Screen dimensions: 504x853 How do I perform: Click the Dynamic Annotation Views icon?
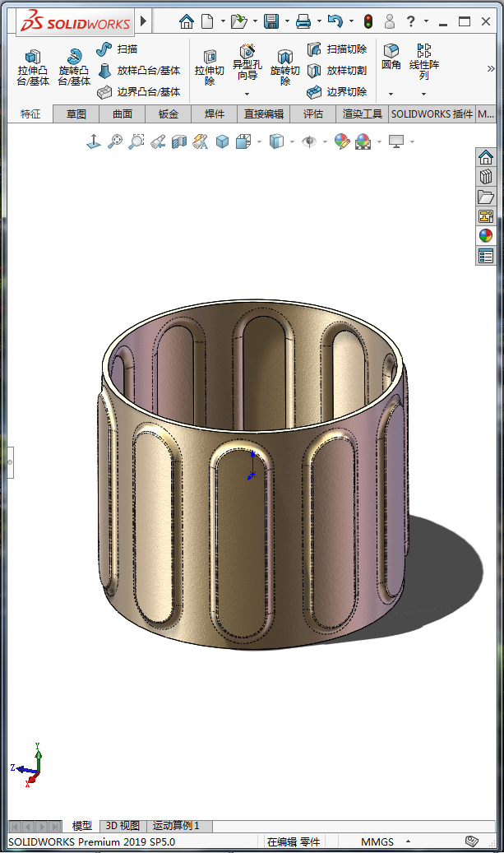[x=201, y=141]
